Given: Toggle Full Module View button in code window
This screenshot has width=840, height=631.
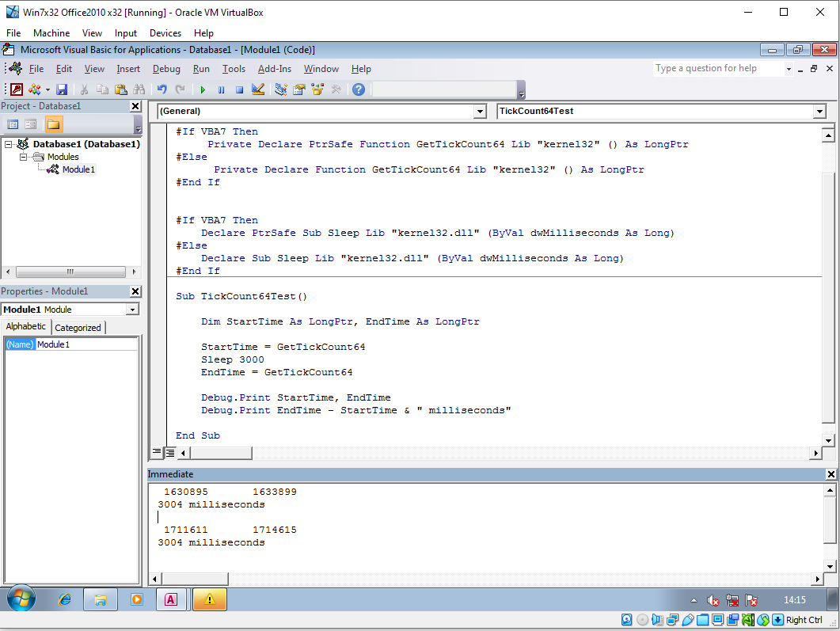Looking at the screenshot, I should [170, 453].
